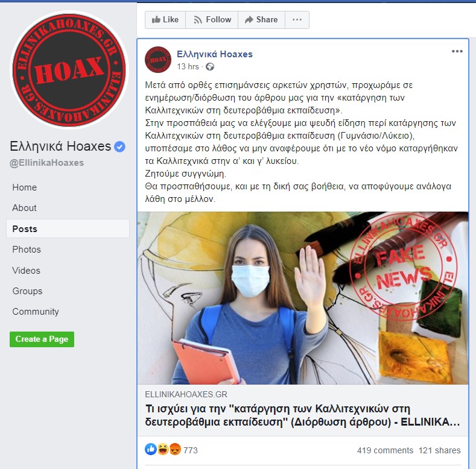Click the blue verified badge

point(119,146)
